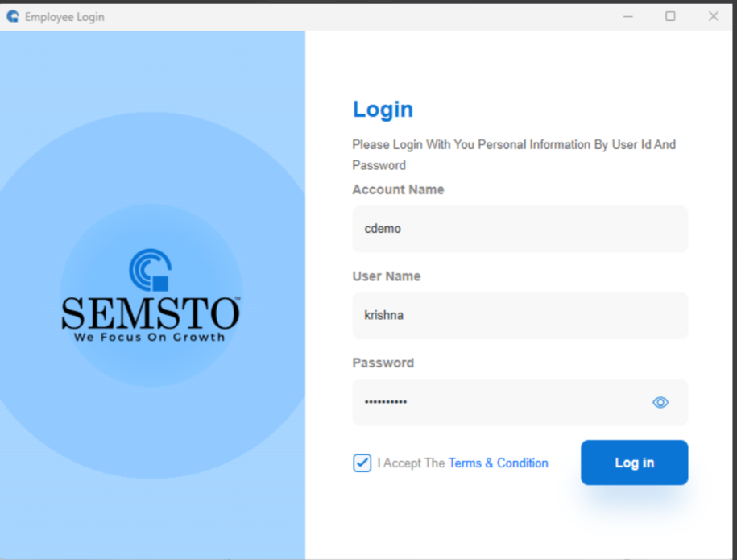Show the password with the eye icon
The height and width of the screenshot is (560, 737).
click(x=660, y=402)
